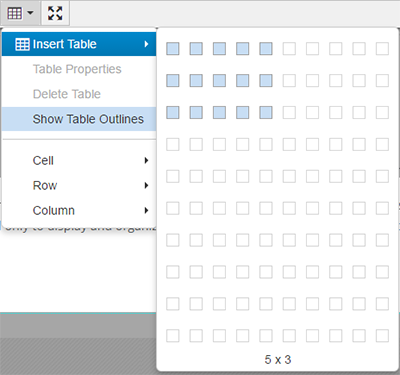Pick the 2 x 5 table grid cell
The width and height of the screenshot is (400, 375).
tap(196, 176)
